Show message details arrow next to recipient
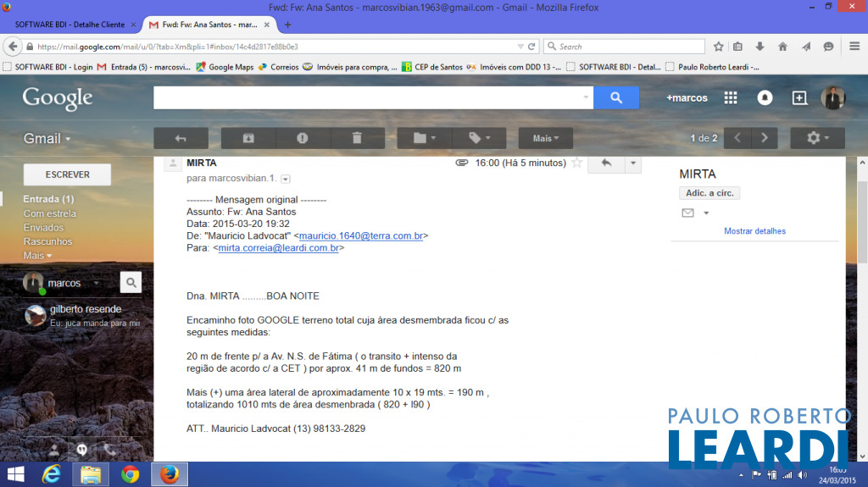868x487 pixels. click(286, 179)
